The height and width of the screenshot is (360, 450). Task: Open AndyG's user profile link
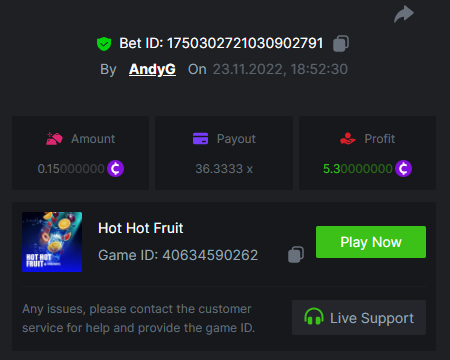152,69
